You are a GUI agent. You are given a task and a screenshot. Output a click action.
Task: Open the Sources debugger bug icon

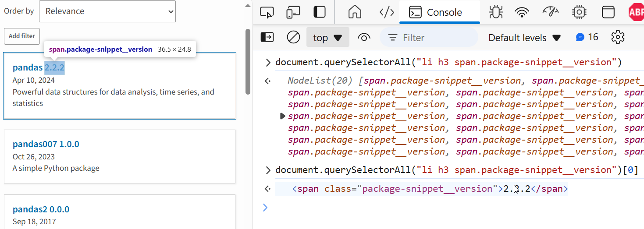[x=496, y=12]
